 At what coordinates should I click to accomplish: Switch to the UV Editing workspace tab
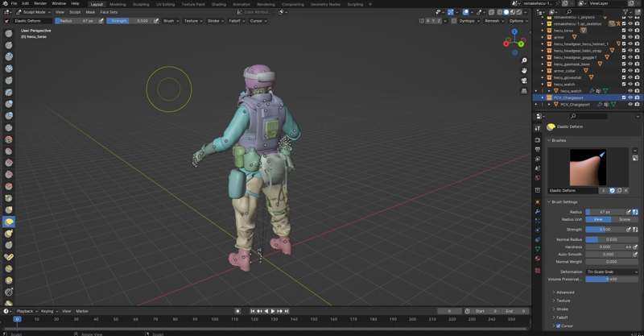[x=164, y=4]
